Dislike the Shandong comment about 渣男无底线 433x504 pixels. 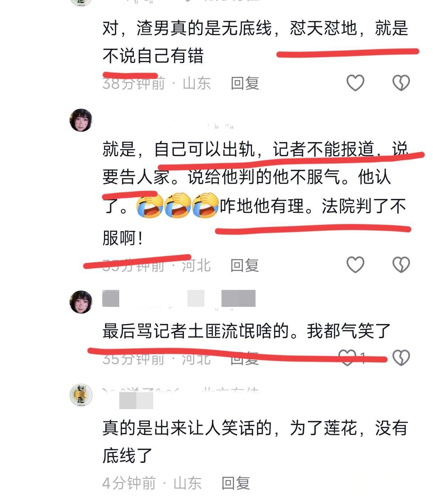click(401, 83)
